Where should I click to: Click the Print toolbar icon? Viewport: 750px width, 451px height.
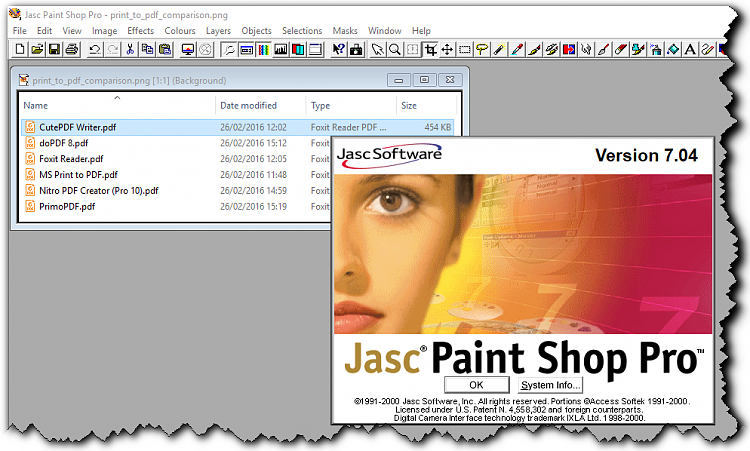[x=72, y=49]
